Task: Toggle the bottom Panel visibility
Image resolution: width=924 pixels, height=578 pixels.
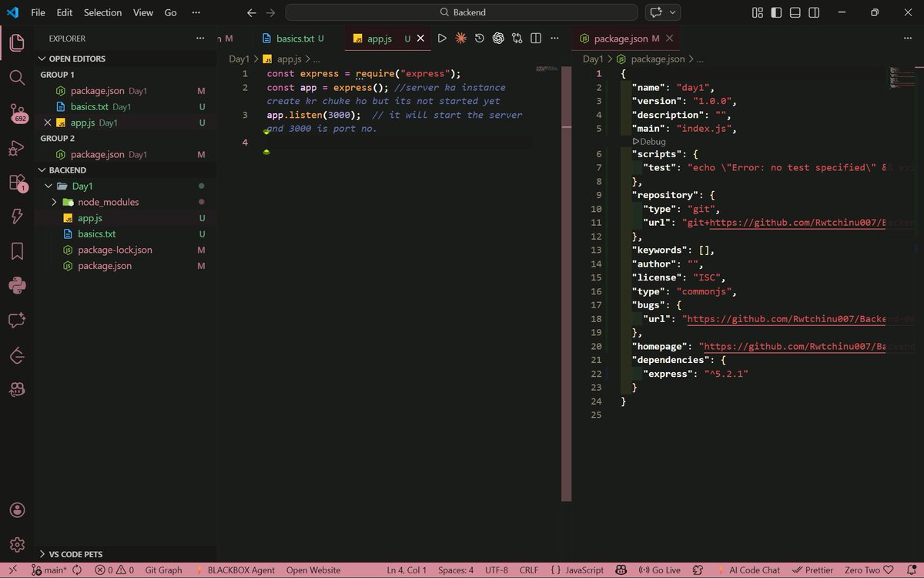Action: 795,12
